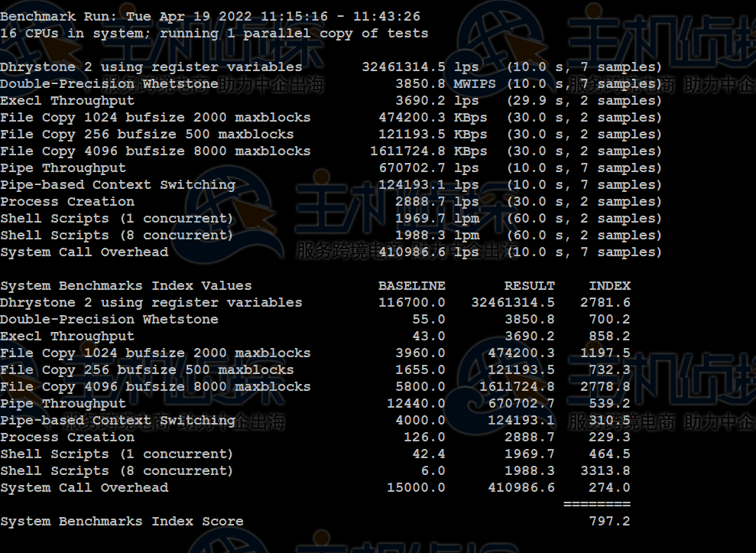
Task: Click the '16 CPUs in system' line
Action: (214, 34)
